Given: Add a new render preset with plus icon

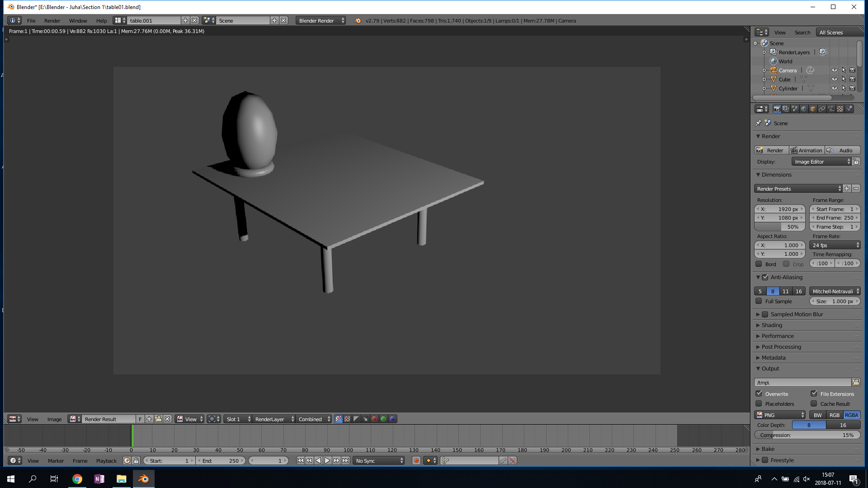Looking at the screenshot, I should tap(847, 188).
